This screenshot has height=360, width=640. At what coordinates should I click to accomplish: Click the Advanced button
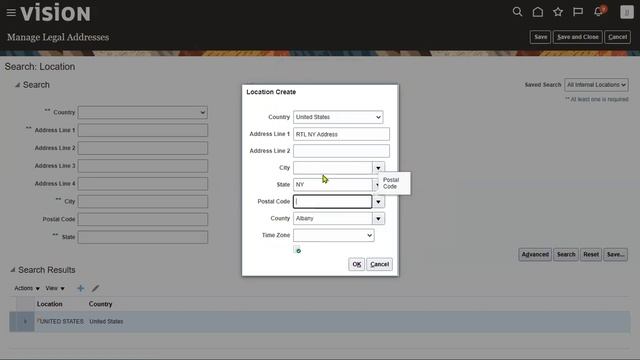(535, 254)
